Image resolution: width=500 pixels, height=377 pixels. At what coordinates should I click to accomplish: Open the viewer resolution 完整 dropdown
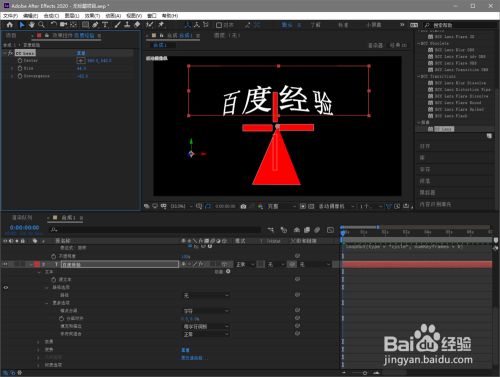[x=282, y=207]
